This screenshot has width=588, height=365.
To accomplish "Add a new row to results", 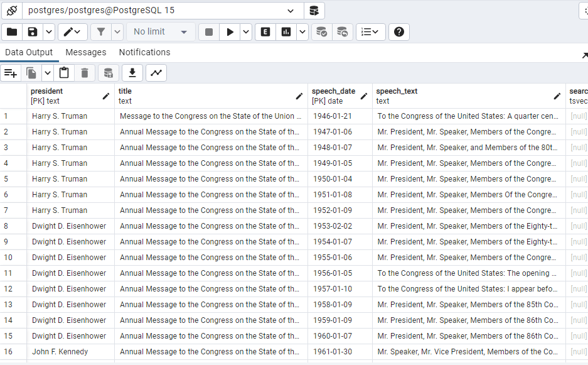I will 11,73.
